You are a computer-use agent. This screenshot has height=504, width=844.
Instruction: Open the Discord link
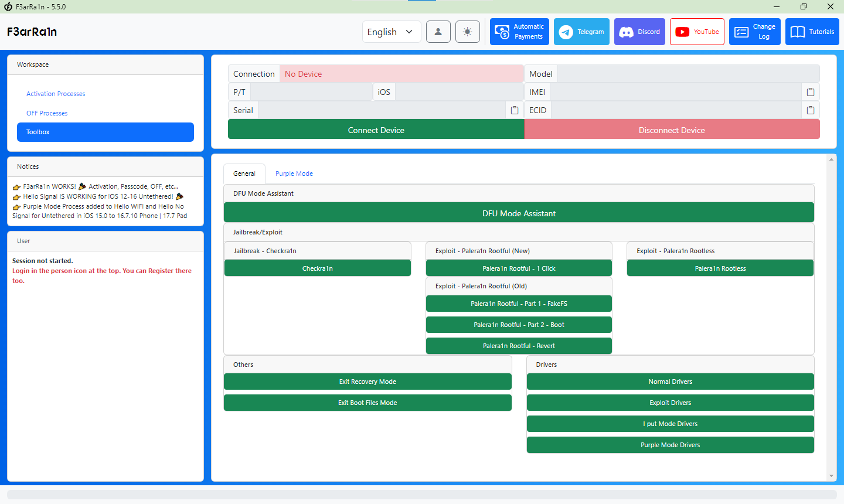(x=639, y=32)
